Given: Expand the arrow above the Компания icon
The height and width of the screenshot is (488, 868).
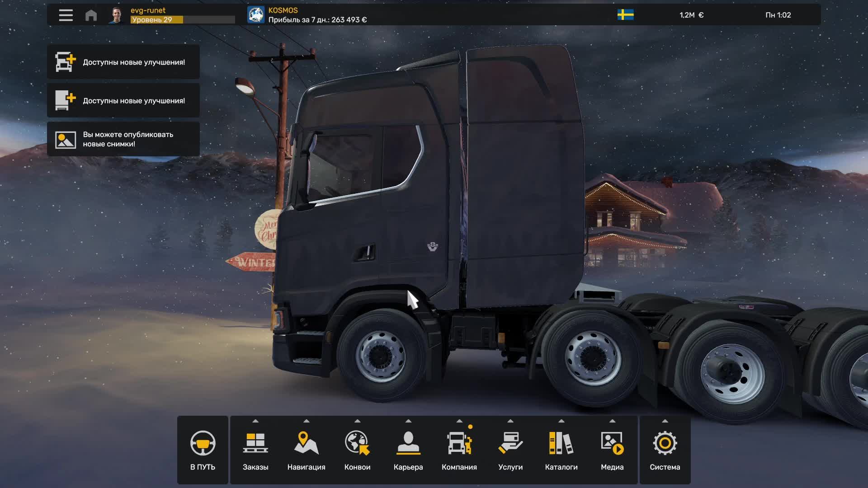Looking at the screenshot, I should click(459, 420).
